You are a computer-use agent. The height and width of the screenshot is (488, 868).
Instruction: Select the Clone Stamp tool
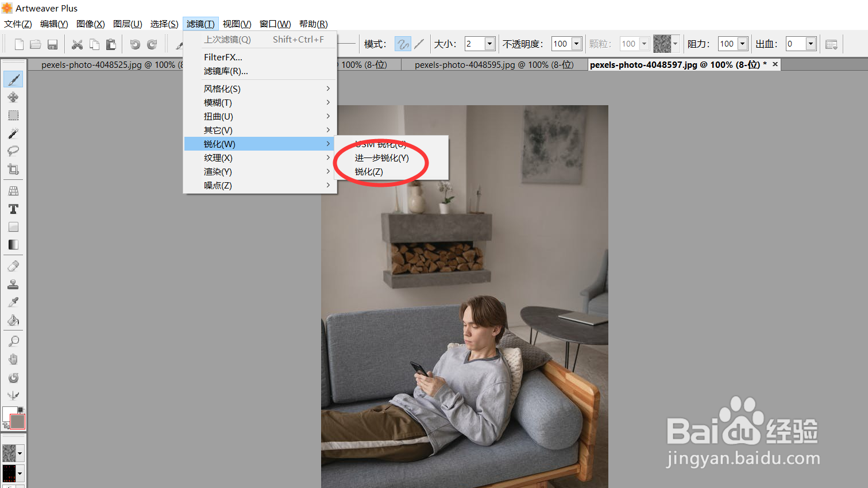coord(13,283)
